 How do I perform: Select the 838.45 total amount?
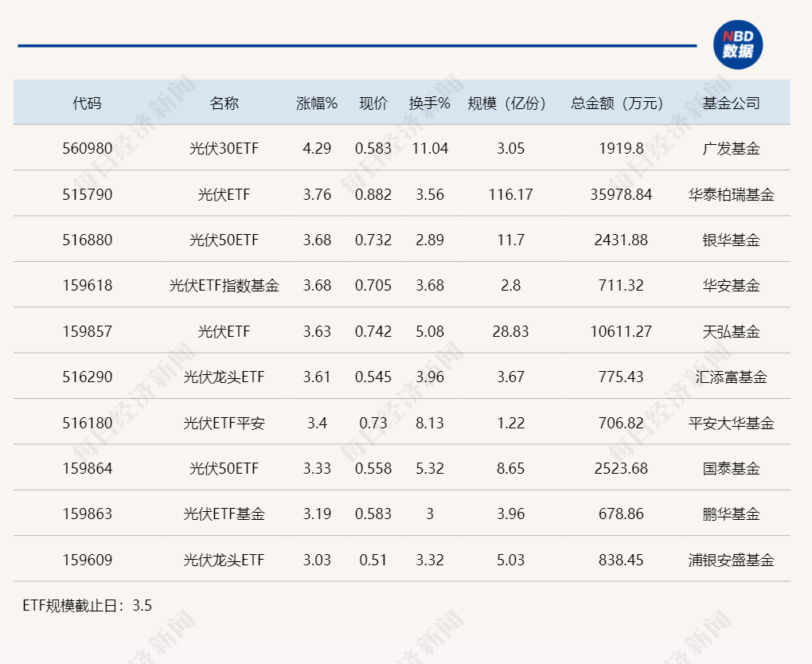click(621, 560)
